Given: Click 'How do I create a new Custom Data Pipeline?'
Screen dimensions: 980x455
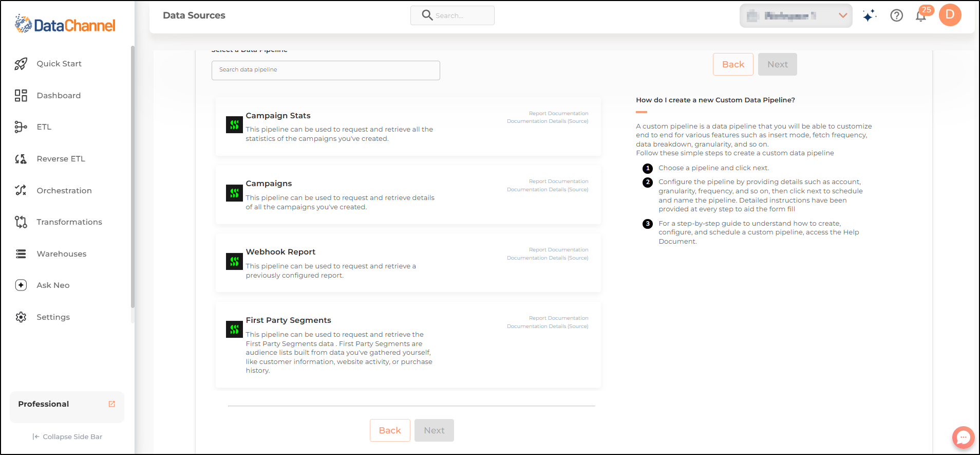Looking at the screenshot, I should pyautogui.click(x=715, y=100).
